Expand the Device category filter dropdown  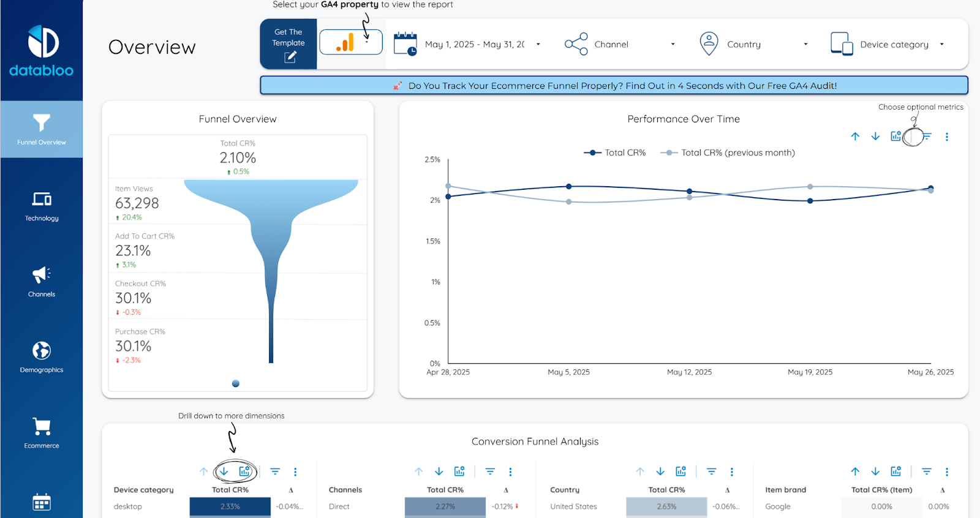point(902,44)
